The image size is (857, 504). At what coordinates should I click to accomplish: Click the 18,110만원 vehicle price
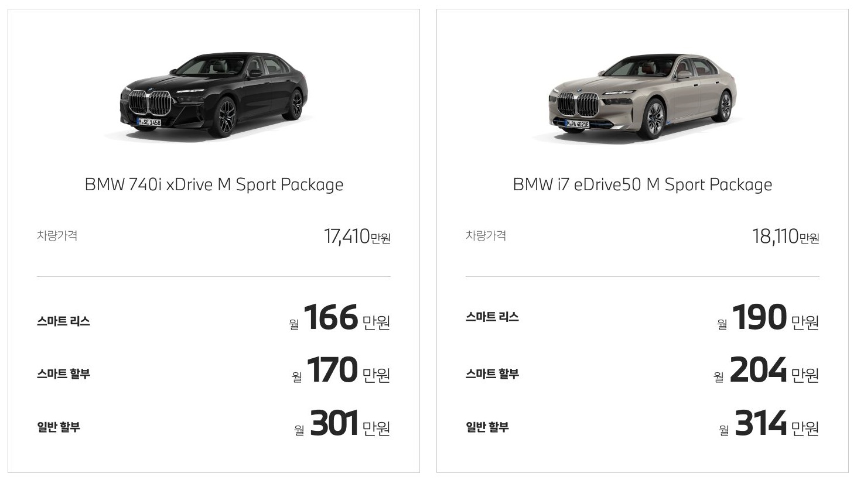tap(786, 236)
